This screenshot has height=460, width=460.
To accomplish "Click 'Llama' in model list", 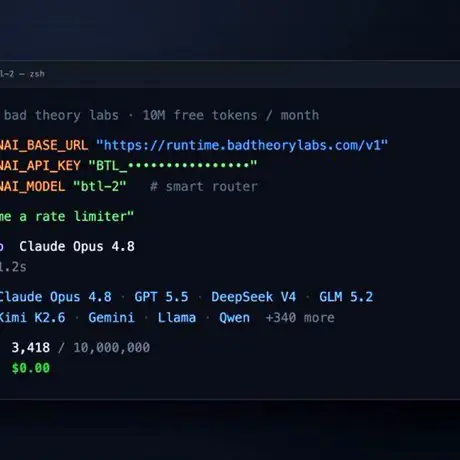I will point(177,318).
